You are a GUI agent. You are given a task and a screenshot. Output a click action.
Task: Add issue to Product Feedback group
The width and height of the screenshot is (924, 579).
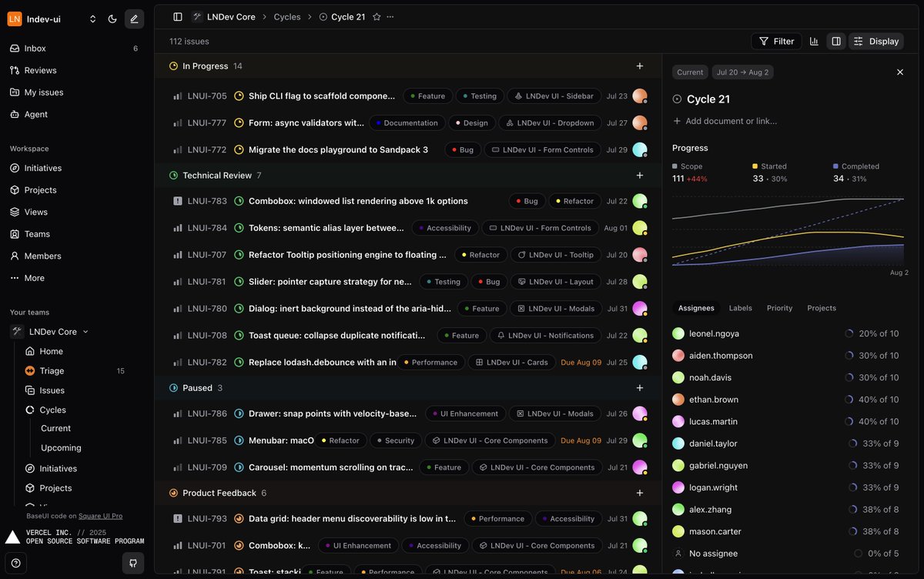640,493
